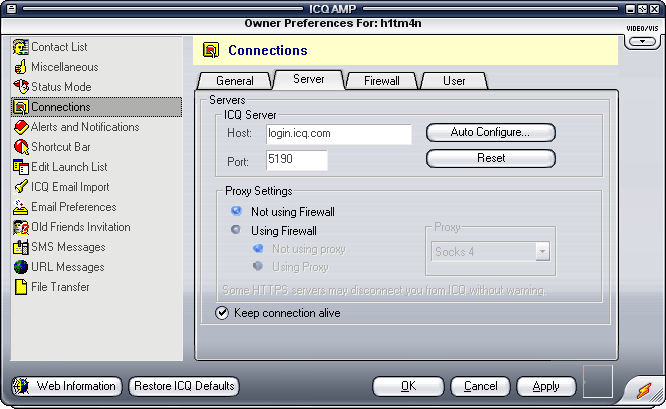This screenshot has width=666, height=409.
Task: Click the Connections header icon
Action: [211, 50]
